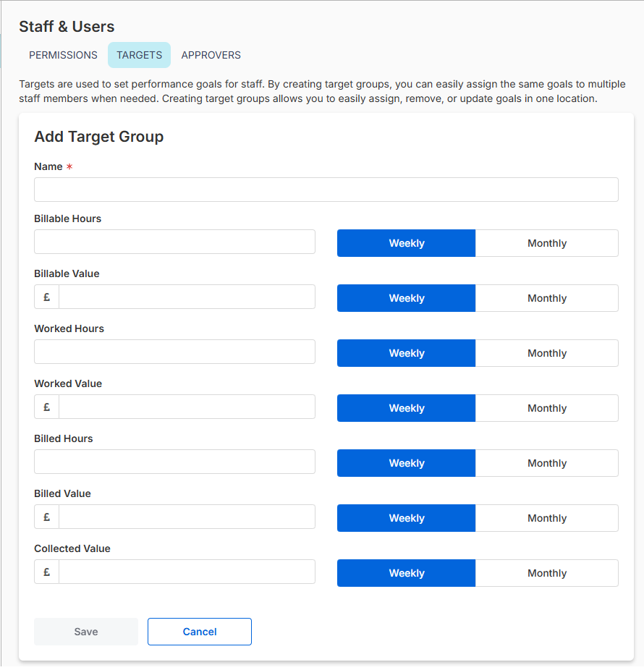Focus the Billable Hours input field

175,242
